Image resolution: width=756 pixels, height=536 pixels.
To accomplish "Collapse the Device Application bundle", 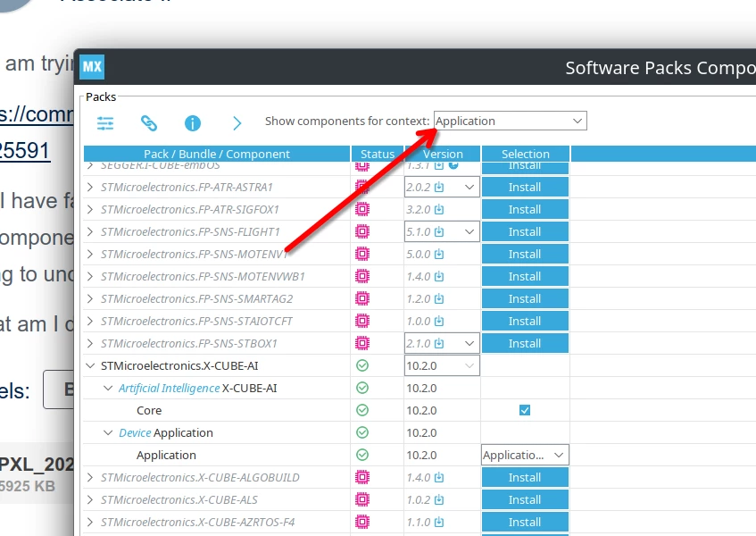I will point(108,432).
